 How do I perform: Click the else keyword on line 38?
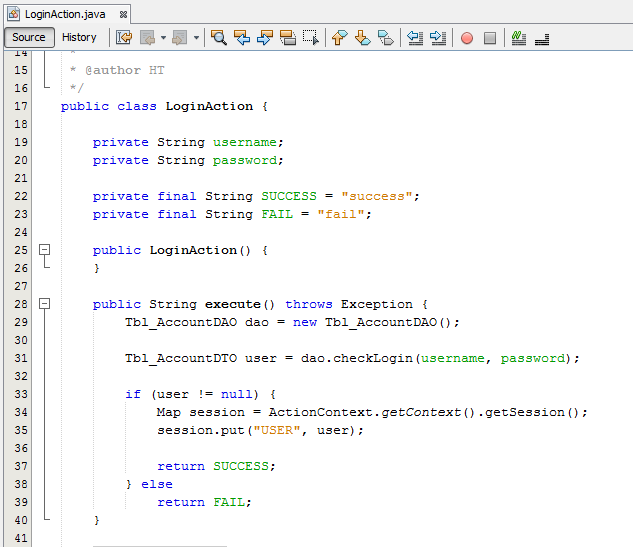click(x=157, y=484)
